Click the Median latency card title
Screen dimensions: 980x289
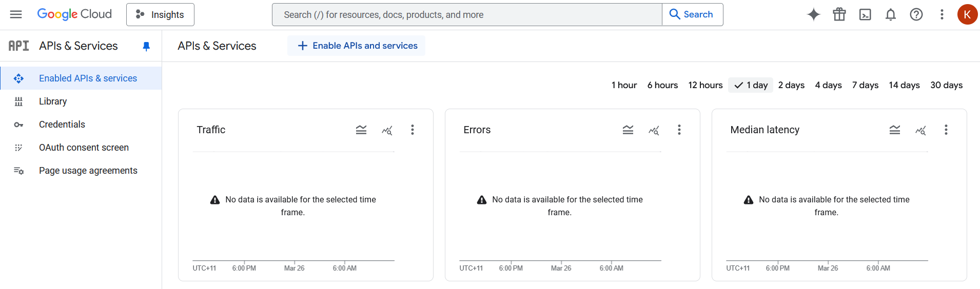(x=765, y=130)
